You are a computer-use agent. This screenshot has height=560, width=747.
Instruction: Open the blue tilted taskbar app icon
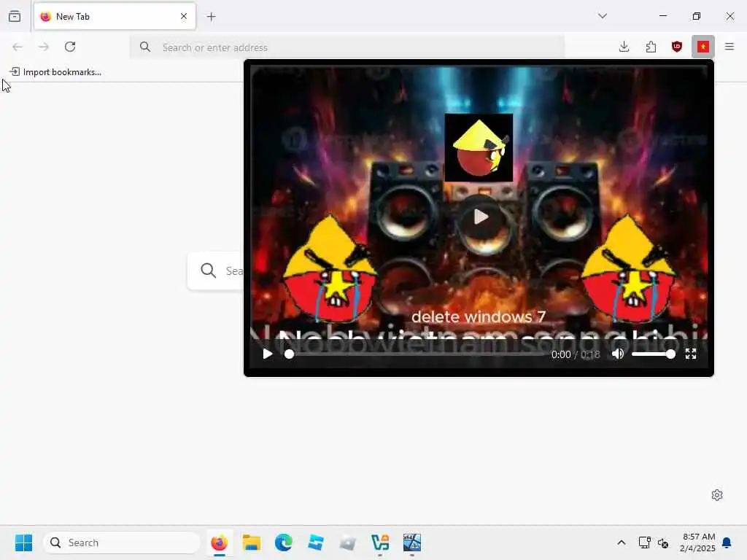pos(315,542)
